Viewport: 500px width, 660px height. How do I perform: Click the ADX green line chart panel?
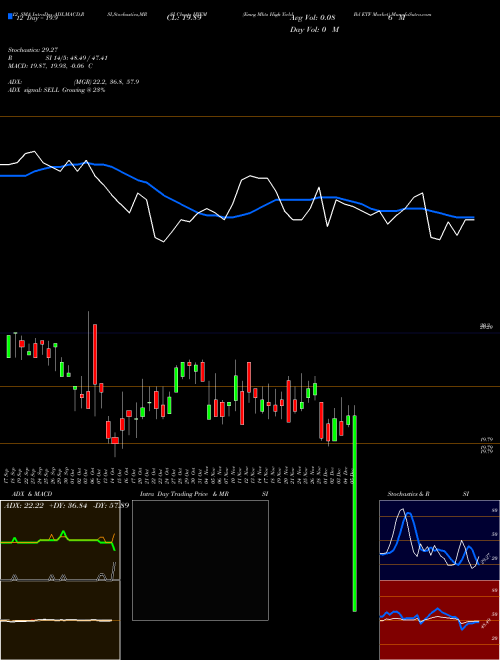[60, 540]
